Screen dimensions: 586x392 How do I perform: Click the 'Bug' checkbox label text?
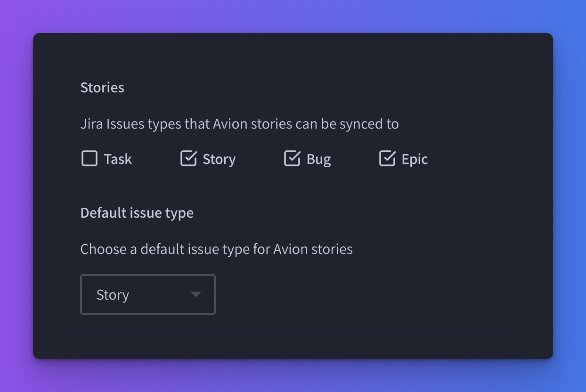(x=318, y=159)
